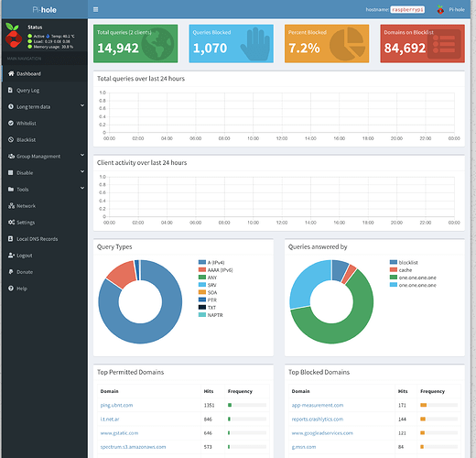Expand the Group Management chevron
Viewport: 476px width, 458px height.
click(x=82, y=155)
